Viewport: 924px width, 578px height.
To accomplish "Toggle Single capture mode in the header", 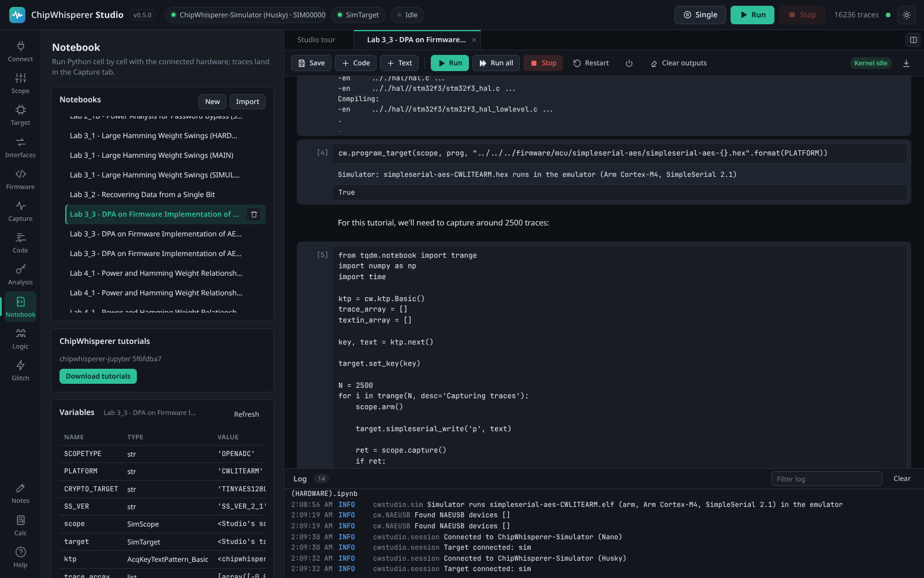I will pyautogui.click(x=700, y=15).
